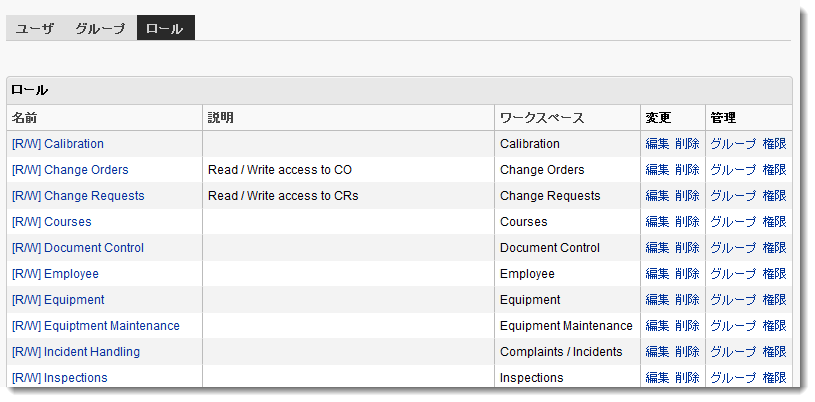Select the ロール tab
This screenshot has width=815, height=402.
[165, 29]
